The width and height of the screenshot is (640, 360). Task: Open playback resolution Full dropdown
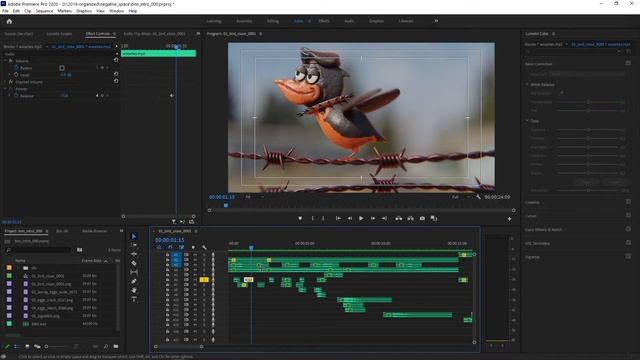[x=460, y=197]
